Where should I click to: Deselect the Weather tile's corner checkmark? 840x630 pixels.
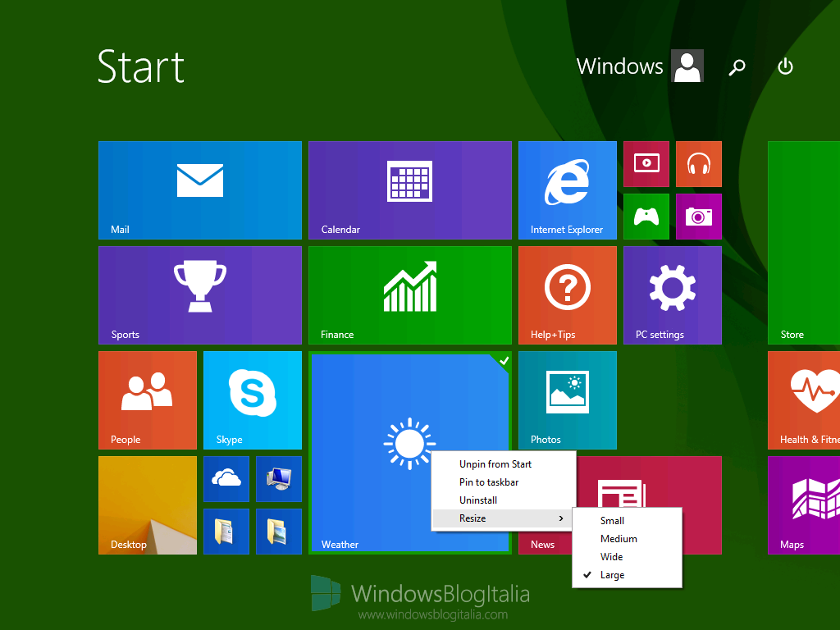(x=504, y=361)
